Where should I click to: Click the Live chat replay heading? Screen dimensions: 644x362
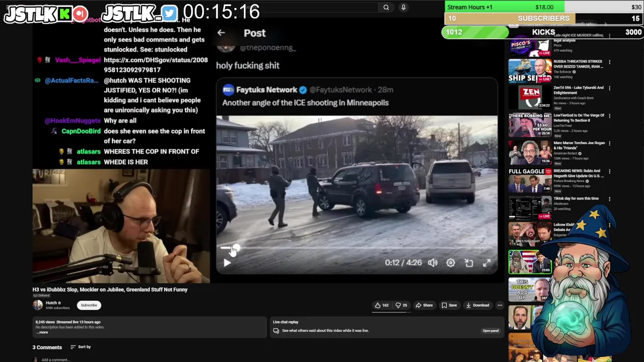tap(286, 322)
